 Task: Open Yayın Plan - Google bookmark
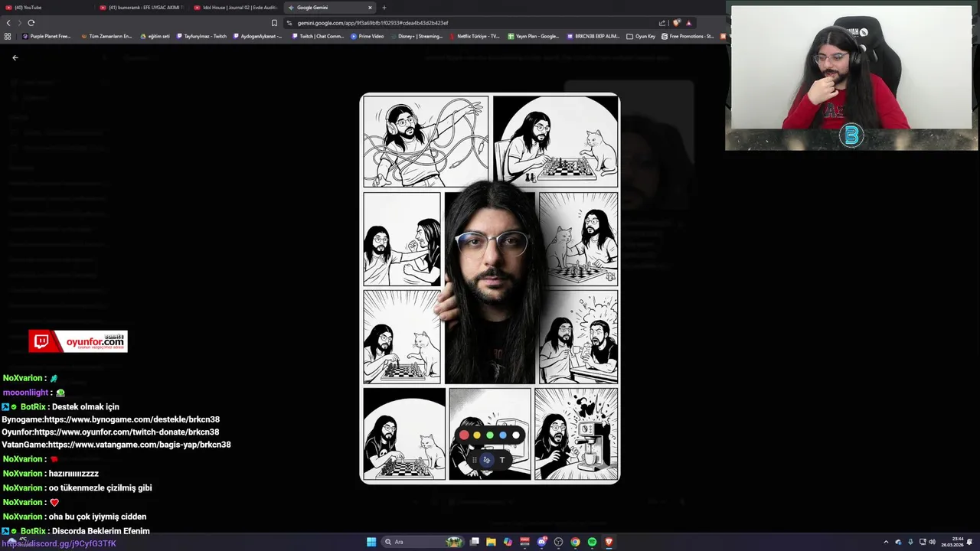pos(534,36)
